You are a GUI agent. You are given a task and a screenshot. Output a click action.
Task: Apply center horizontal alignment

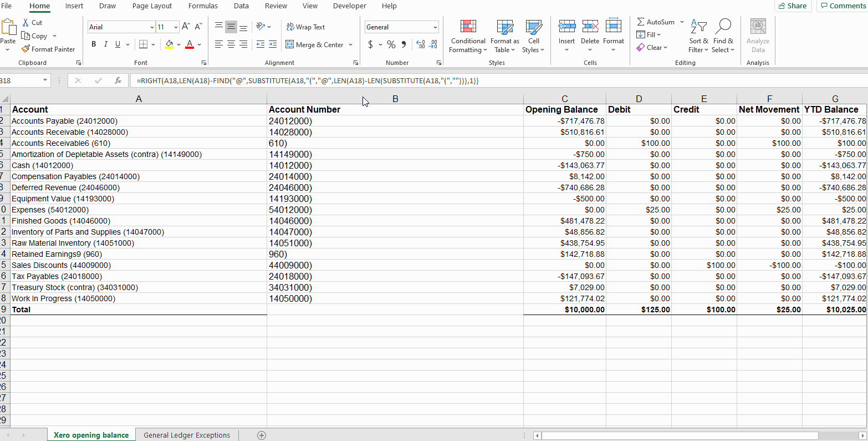point(231,44)
